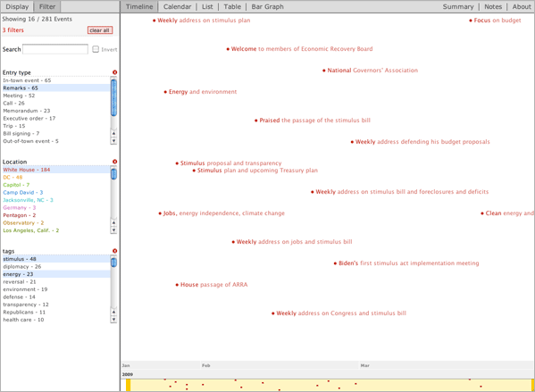This screenshot has height=392, width=535.
Task: Toggle the Invert checkbox
Action: click(96, 49)
